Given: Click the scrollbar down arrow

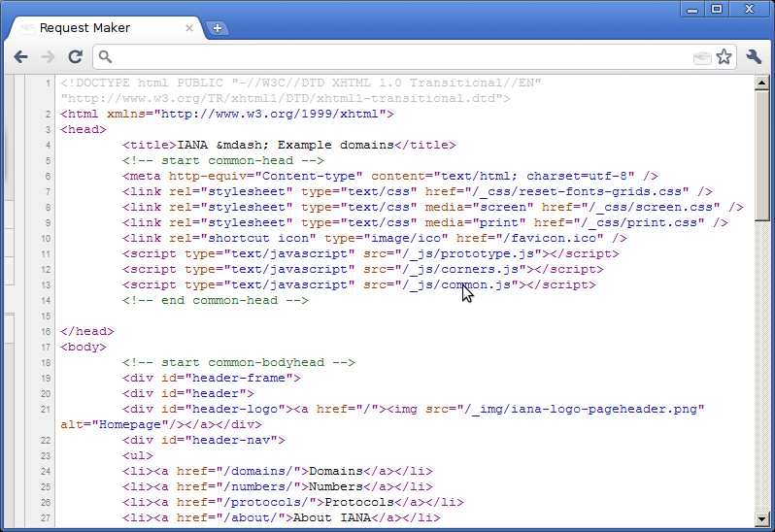Looking at the screenshot, I should point(761,518).
